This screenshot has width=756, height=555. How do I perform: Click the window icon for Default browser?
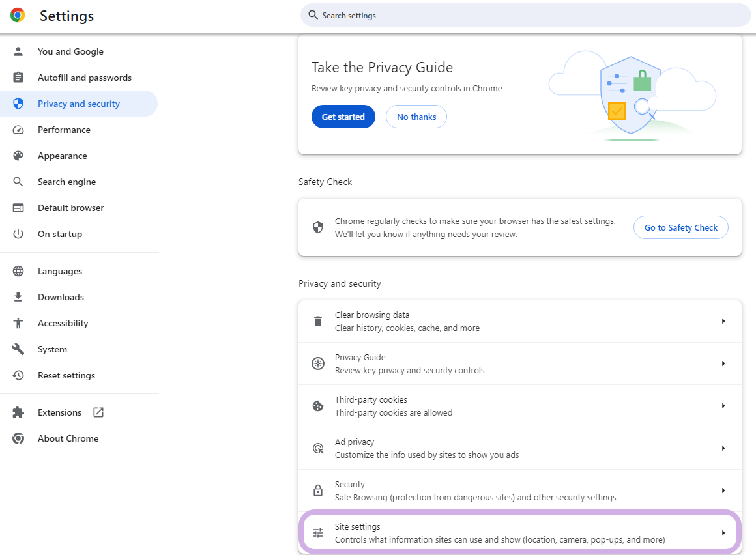click(18, 208)
